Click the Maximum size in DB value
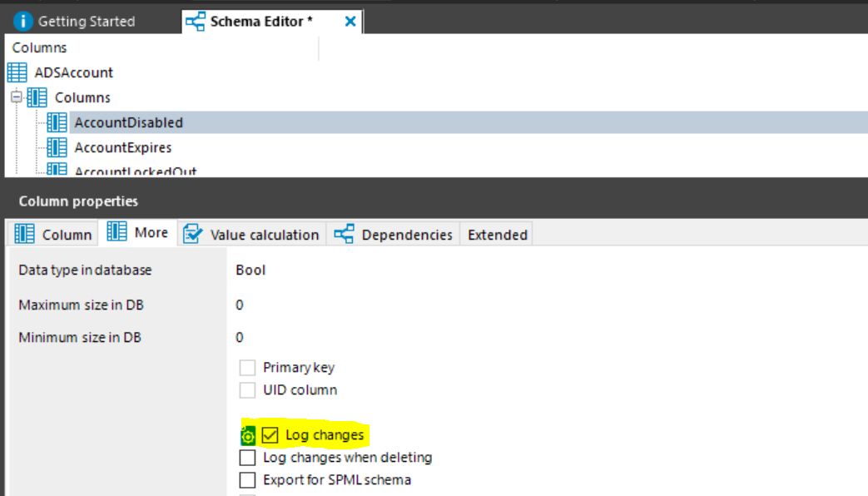868x496 pixels. point(239,305)
